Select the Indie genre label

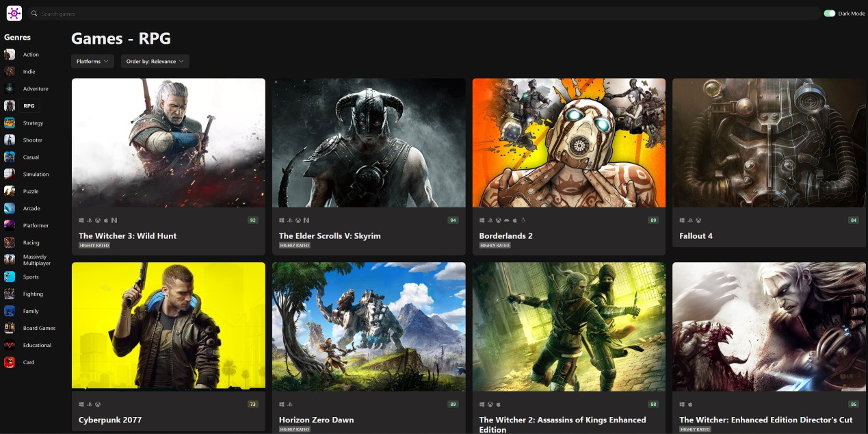tap(29, 72)
